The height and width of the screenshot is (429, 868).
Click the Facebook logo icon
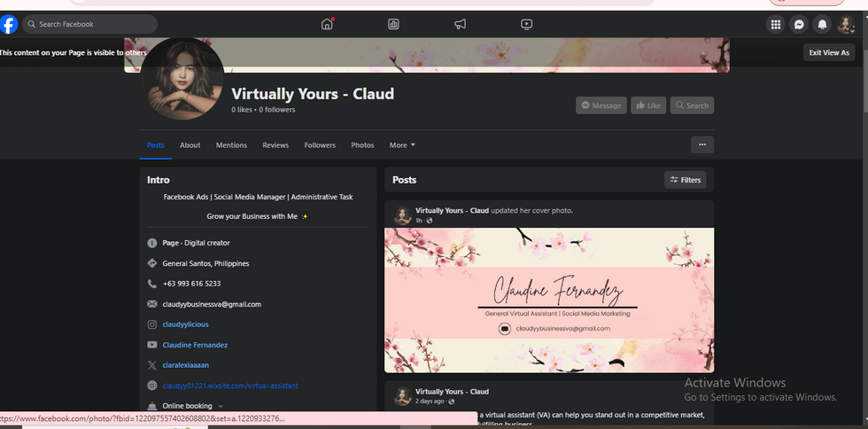[x=8, y=25]
